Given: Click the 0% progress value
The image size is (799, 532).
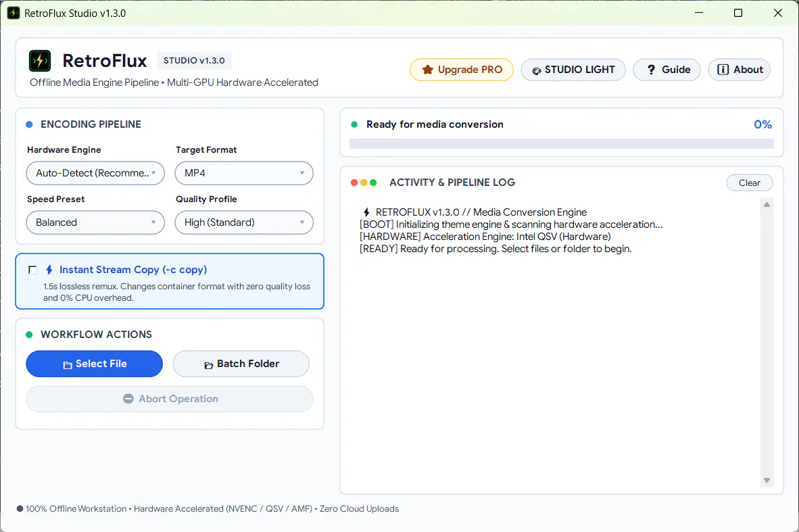Looking at the screenshot, I should pyautogui.click(x=762, y=124).
